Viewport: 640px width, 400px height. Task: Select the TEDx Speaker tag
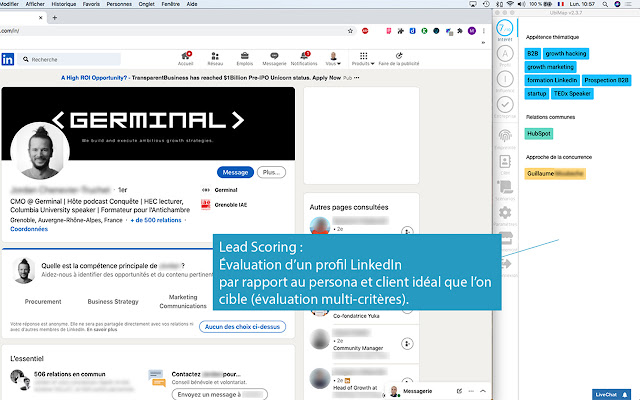coord(572,94)
